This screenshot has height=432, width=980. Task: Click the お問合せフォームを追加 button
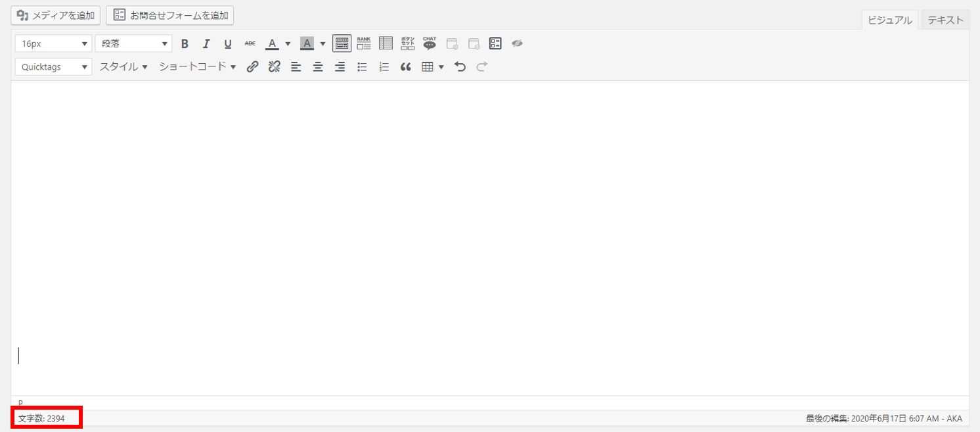click(169, 15)
